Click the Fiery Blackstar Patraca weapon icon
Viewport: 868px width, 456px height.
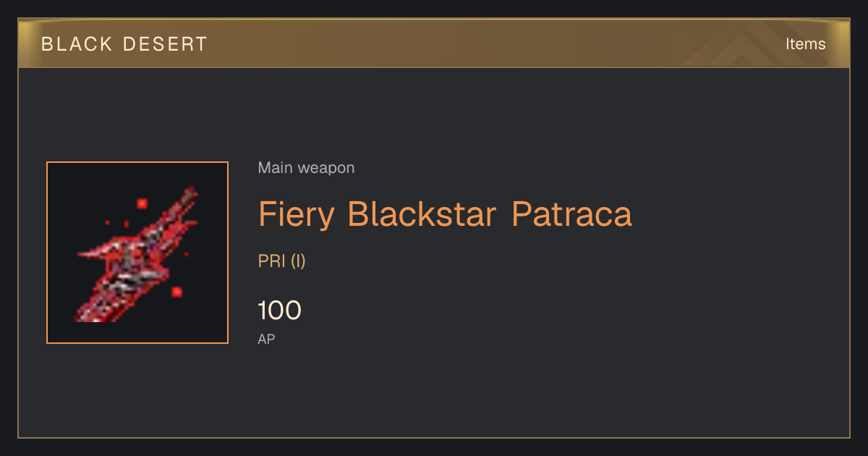pyautogui.click(x=137, y=253)
